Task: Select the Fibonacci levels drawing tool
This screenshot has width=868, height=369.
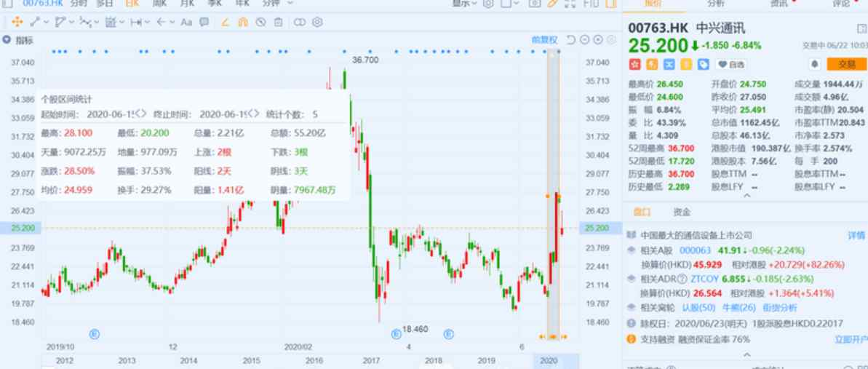Action: 111,22
